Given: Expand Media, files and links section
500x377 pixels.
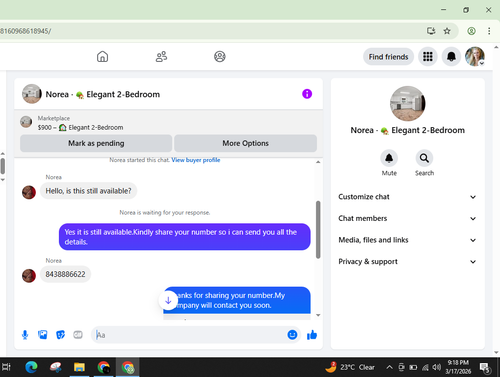Looking at the screenshot, I should (x=407, y=240).
